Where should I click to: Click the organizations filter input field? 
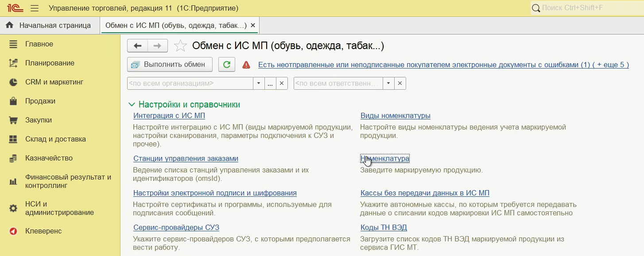point(190,83)
